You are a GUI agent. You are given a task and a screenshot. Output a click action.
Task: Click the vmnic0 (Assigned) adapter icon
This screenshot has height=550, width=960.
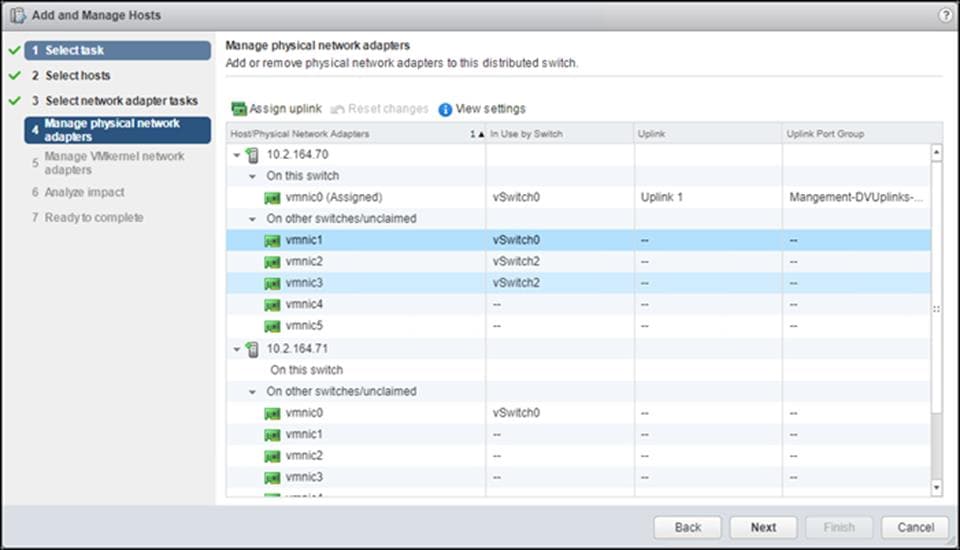tap(272, 198)
